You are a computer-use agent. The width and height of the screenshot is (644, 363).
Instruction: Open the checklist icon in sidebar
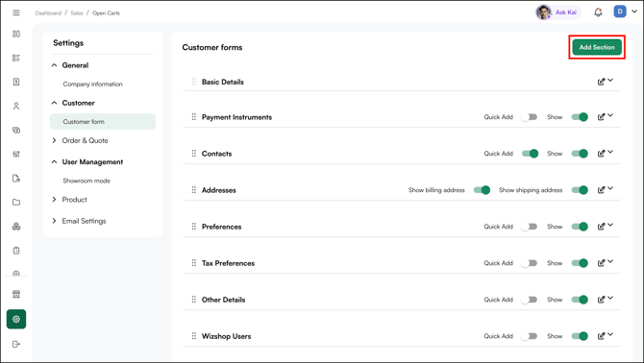[x=16, y=58]
